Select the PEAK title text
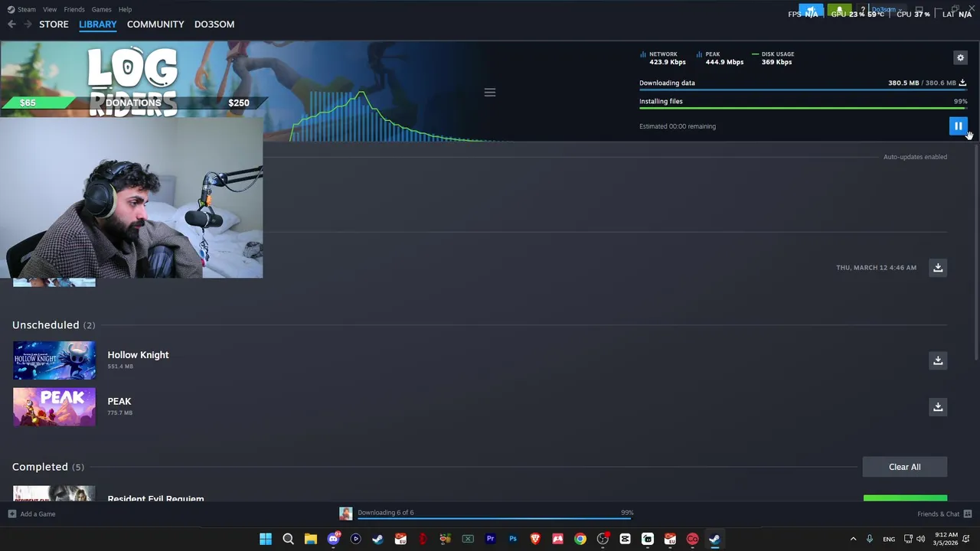Screen dimensions: 980x551 click(x=119, y=401)
